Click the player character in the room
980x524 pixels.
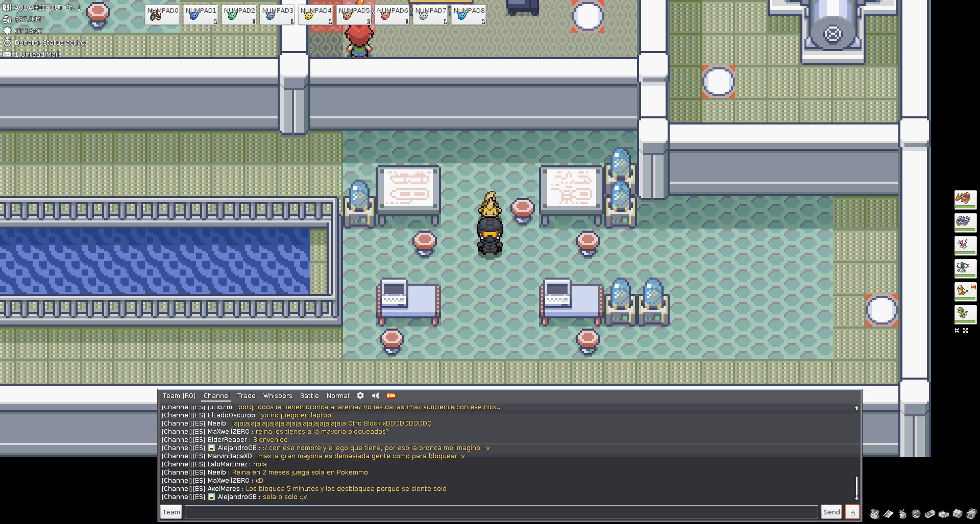pos(490,236)
